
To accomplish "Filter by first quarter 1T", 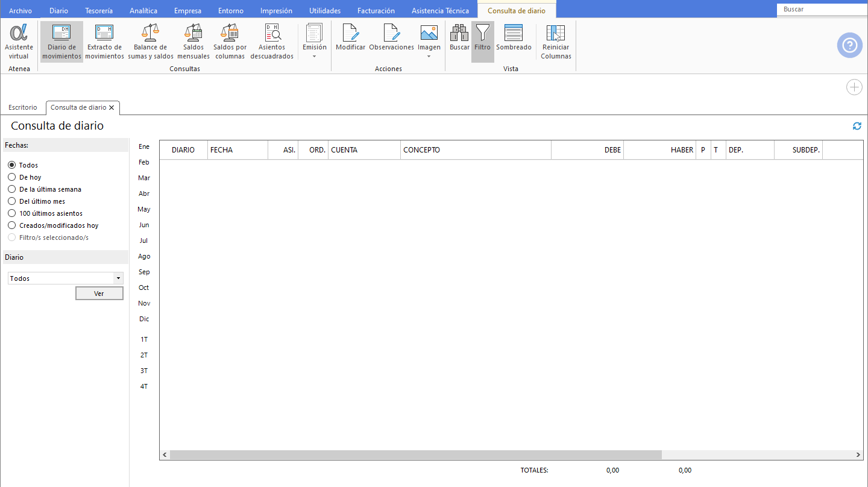I will point(144,339).
